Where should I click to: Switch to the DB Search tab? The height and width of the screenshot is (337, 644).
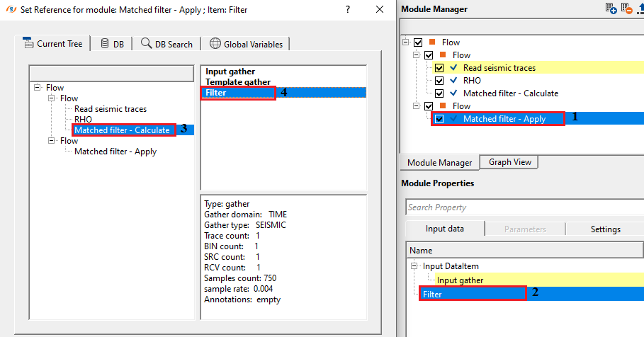point(166,44)
